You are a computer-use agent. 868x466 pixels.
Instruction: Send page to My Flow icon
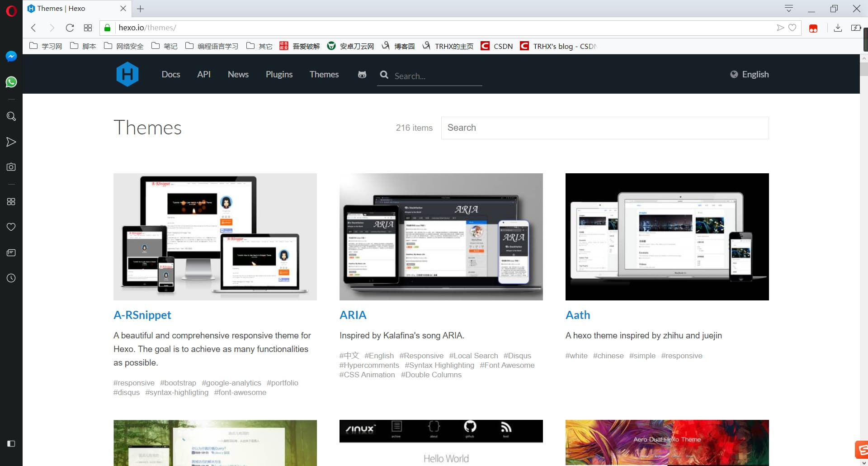click(780, 28)
